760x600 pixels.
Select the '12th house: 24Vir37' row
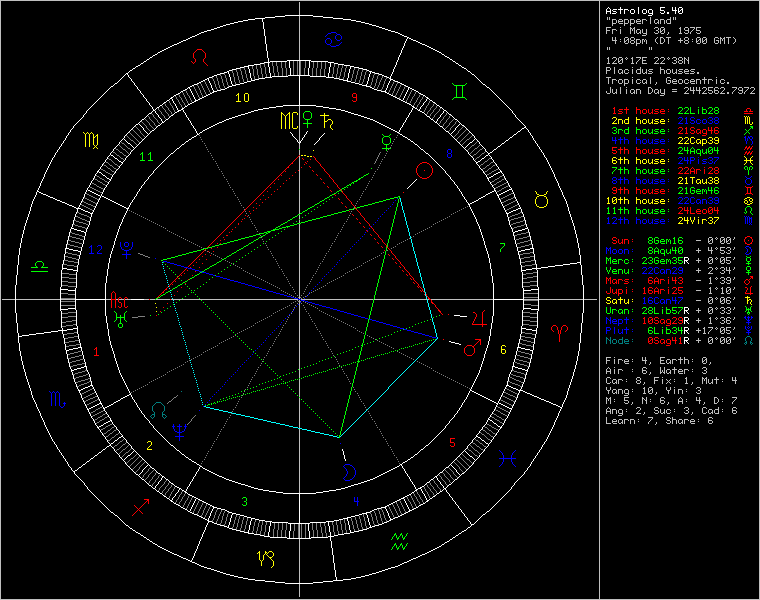[x=681, y=221]
